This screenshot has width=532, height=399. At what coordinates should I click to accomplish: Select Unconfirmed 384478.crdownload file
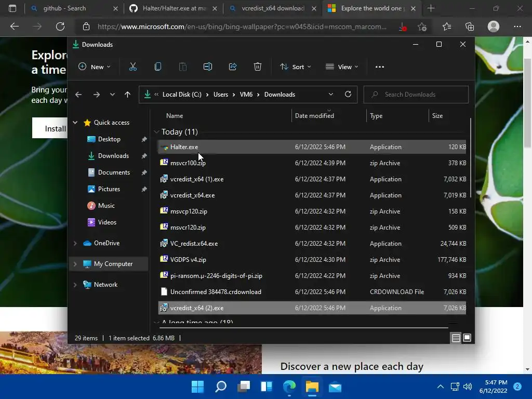pos(312,292)
